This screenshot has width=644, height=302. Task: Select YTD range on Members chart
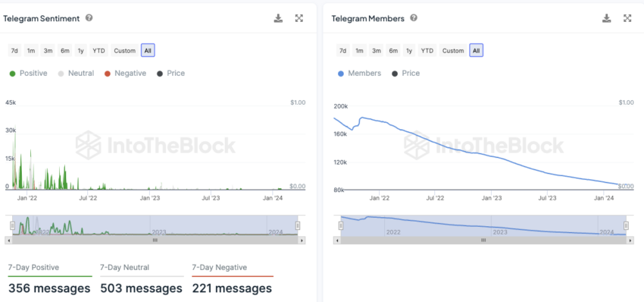tap(427, 51)
